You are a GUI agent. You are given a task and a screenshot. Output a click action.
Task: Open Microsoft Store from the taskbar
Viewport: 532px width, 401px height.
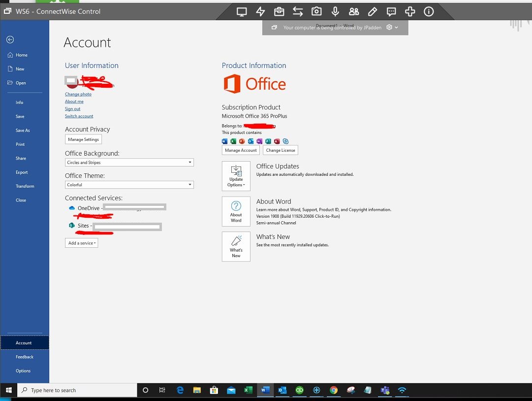tap(214, 390)
